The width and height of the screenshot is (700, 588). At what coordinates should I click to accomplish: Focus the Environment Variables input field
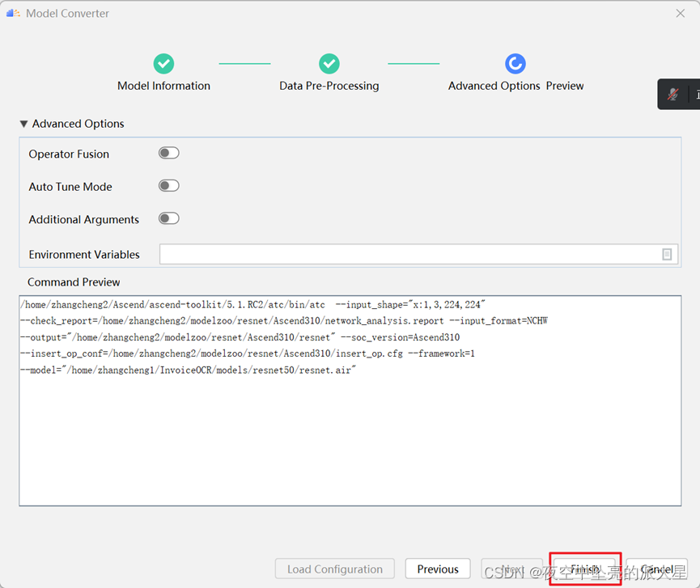pos(418,254)
